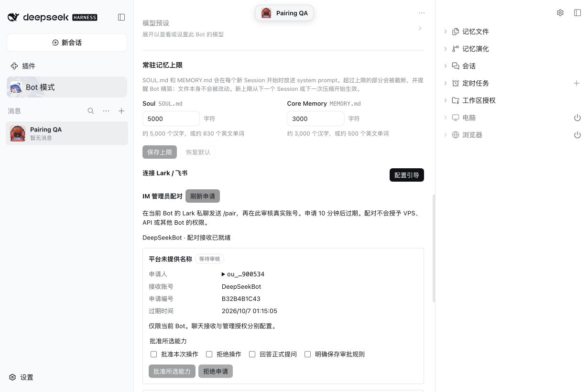Search messages with the magnifier icon

tap(91, 111)
